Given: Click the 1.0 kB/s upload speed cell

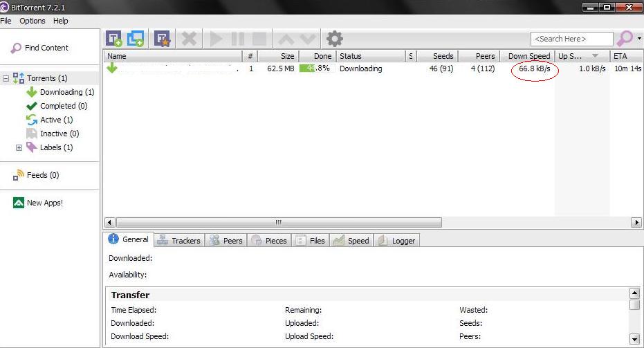Looking at the screenshot, I should [592, 68].
